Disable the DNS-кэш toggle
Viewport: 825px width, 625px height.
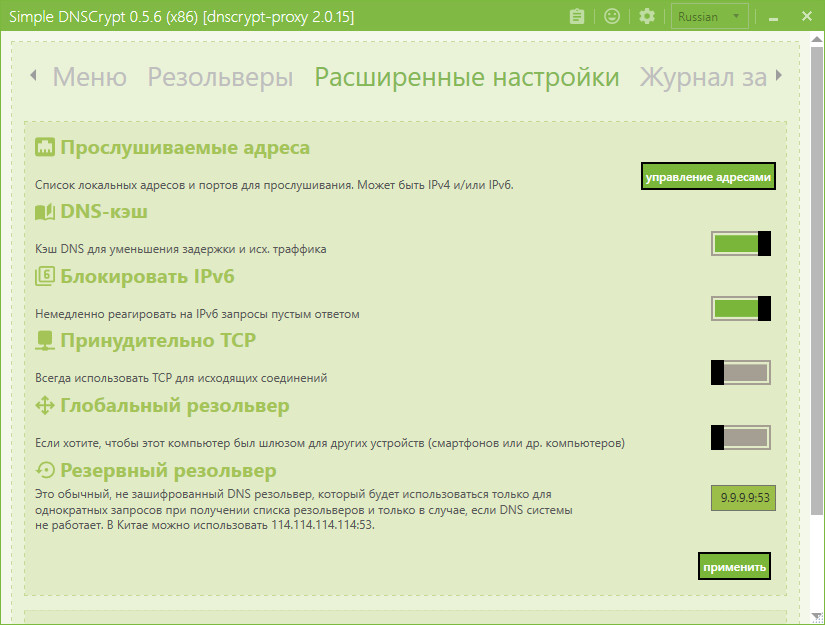click(x=741, y=244)
